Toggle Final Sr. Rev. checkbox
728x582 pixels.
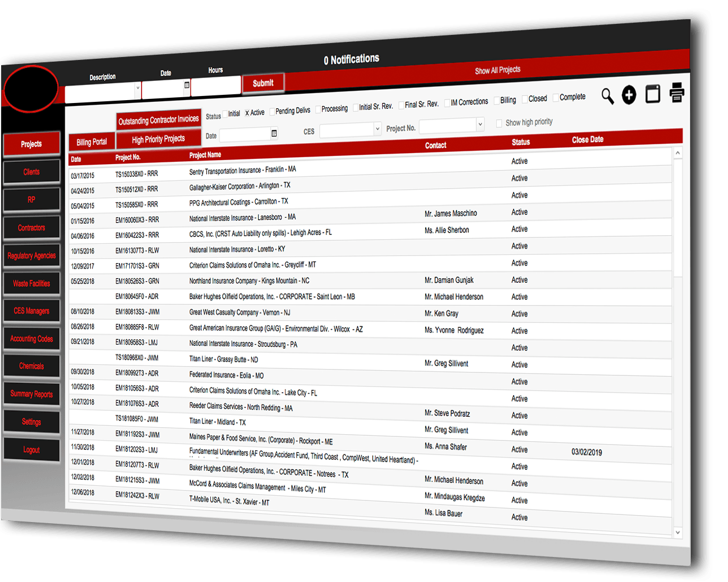pyautogui.click(x=401, y=105)
